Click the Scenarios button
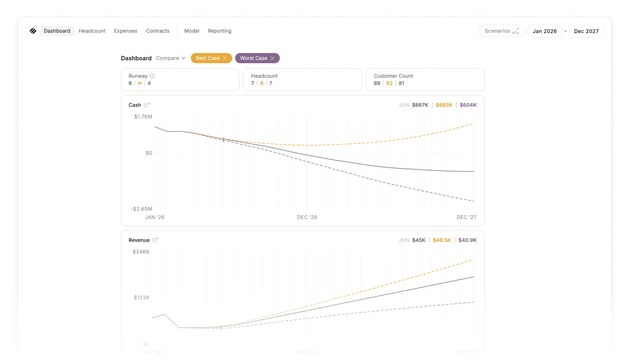Viewport: 629px width, 364px height. click(501, 31)
